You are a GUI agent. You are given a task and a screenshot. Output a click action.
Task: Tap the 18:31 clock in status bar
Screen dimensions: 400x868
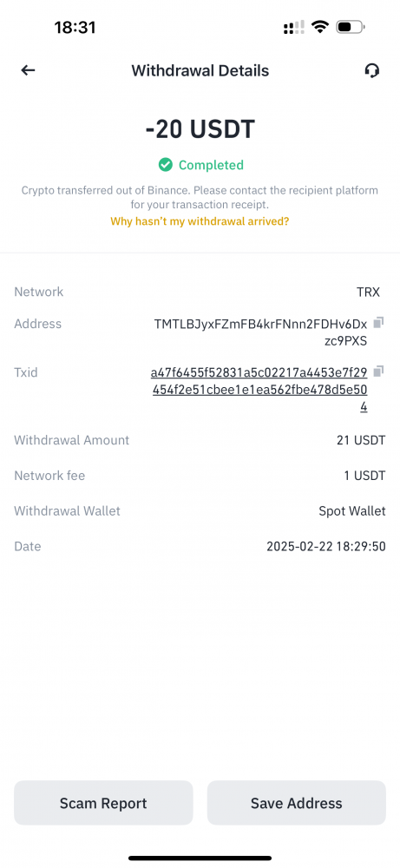75,27
